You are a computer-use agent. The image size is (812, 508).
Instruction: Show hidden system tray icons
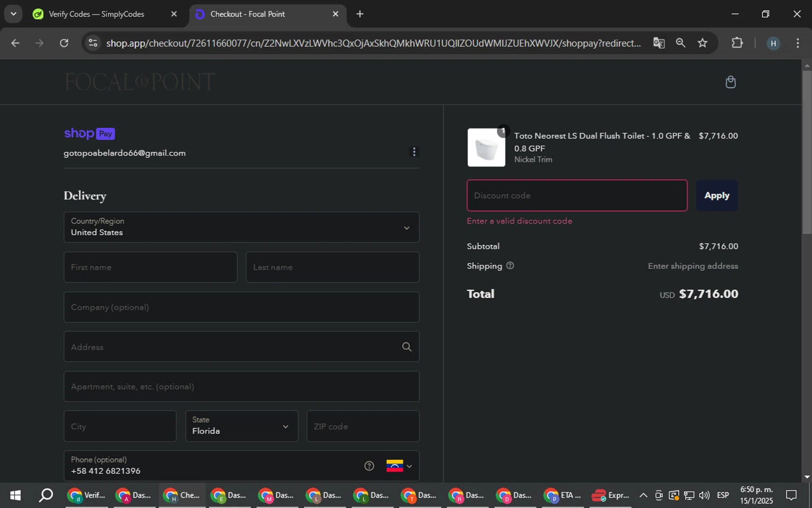[x=643, y=495]
